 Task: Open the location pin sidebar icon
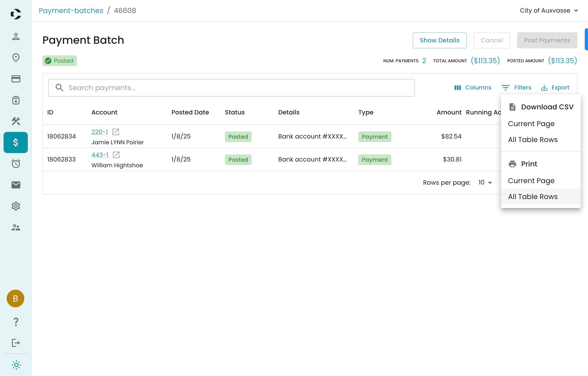[16, 58]
